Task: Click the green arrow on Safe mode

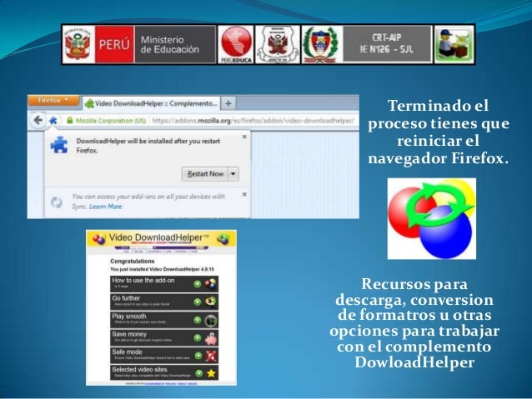Action: (x=198, y=356)
